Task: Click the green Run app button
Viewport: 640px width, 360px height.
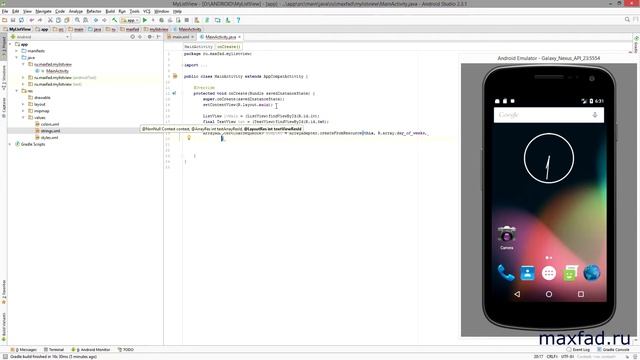Action: pos(145,20)
